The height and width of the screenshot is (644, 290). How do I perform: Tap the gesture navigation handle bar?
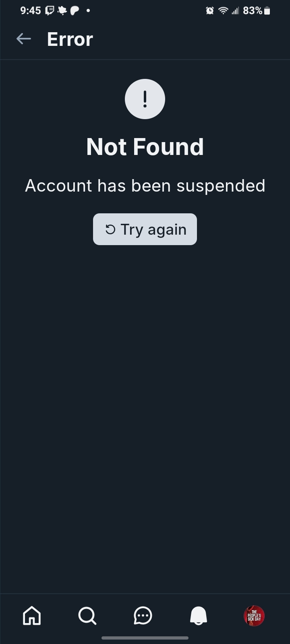tap(145, 638)
